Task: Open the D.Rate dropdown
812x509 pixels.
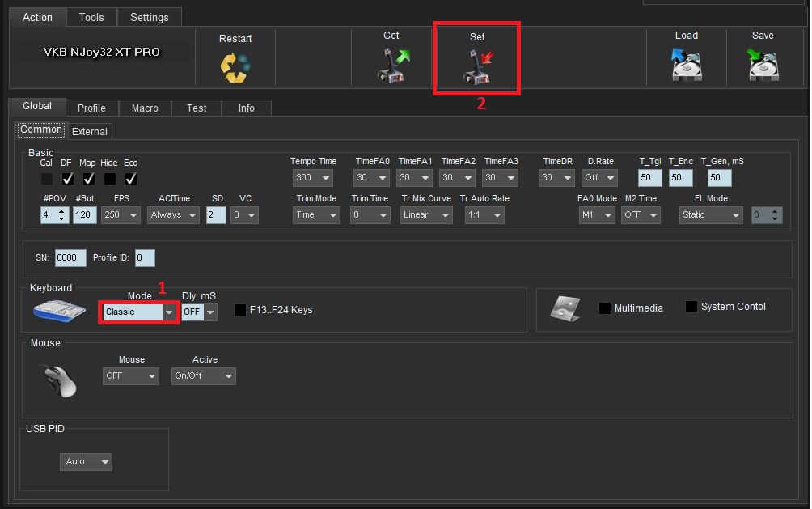Action: click(599, 178)
